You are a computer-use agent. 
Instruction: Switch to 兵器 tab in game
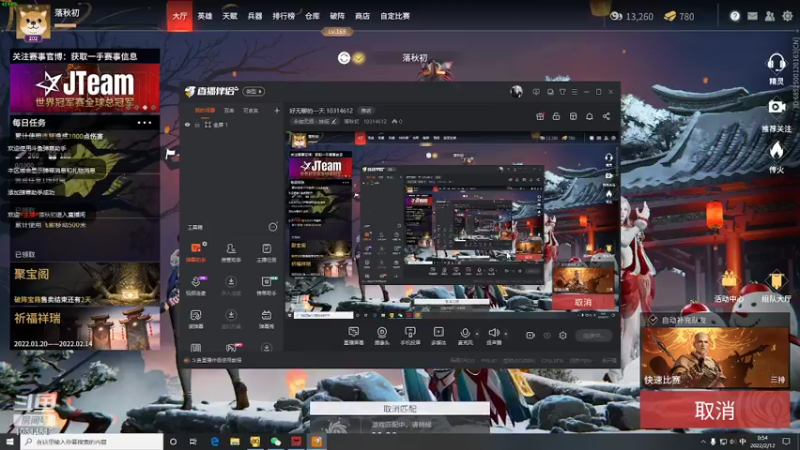(255, 16)
